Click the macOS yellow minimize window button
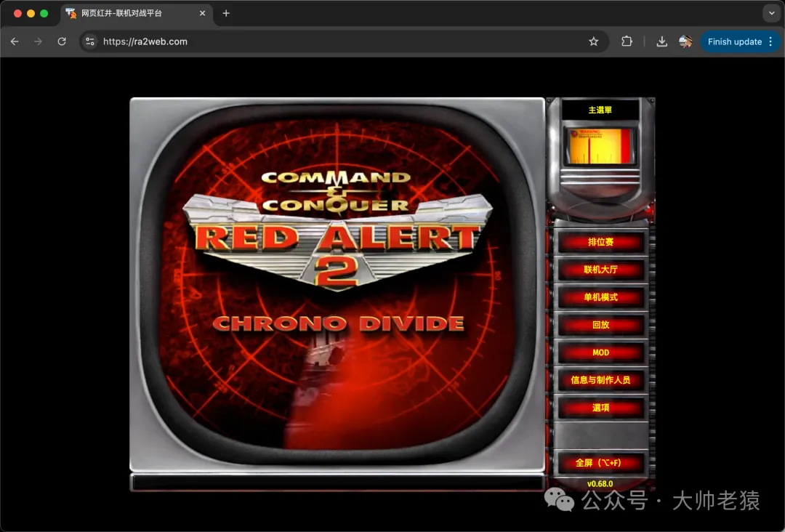The image size is (785, 532). pos(31,14)
